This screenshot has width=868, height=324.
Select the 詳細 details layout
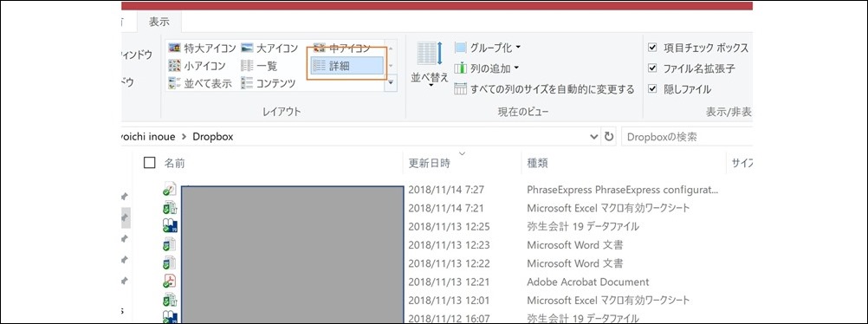[347, 66]
